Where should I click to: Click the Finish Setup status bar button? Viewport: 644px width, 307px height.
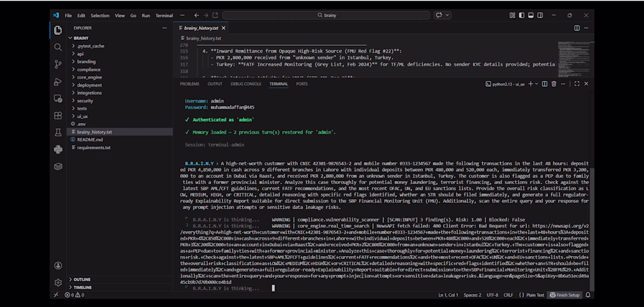point(565,295)
